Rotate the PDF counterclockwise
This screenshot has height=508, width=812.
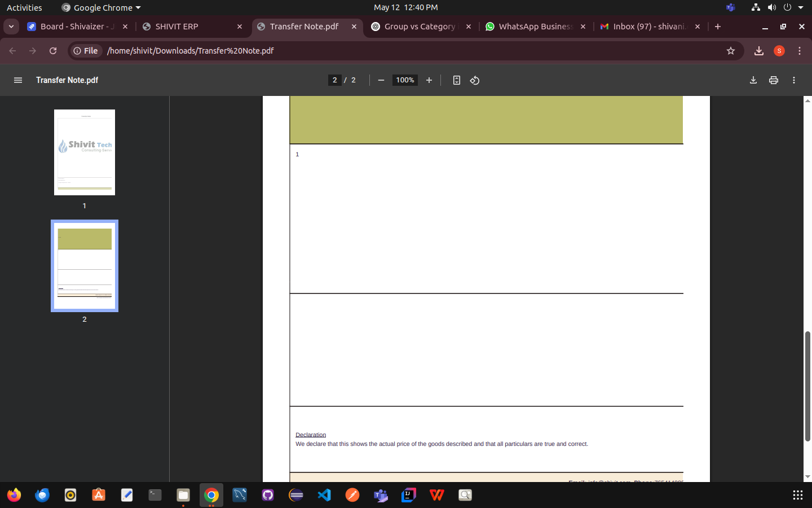[x=475, y=80]
